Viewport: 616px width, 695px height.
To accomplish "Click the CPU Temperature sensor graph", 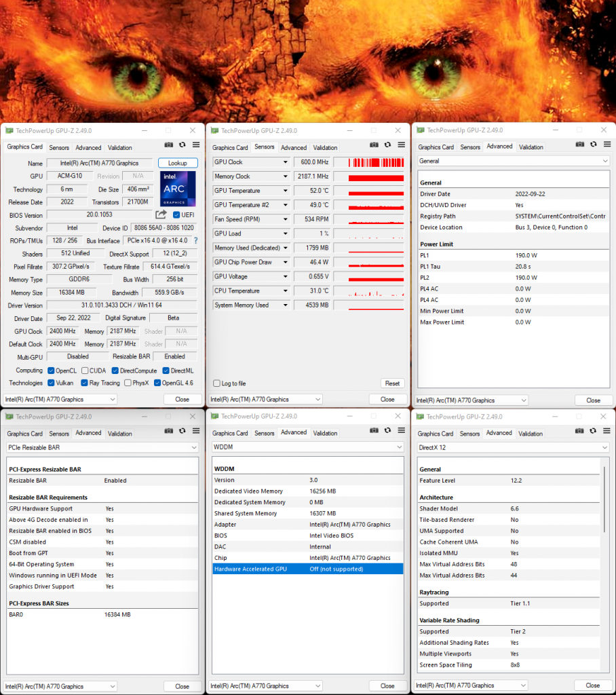I will click(x=369, y=291).
